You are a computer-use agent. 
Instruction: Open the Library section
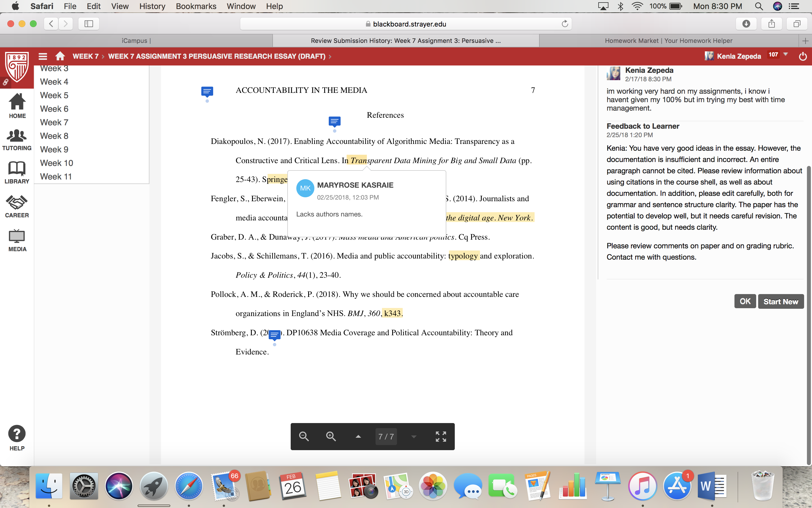click(17, 172)
